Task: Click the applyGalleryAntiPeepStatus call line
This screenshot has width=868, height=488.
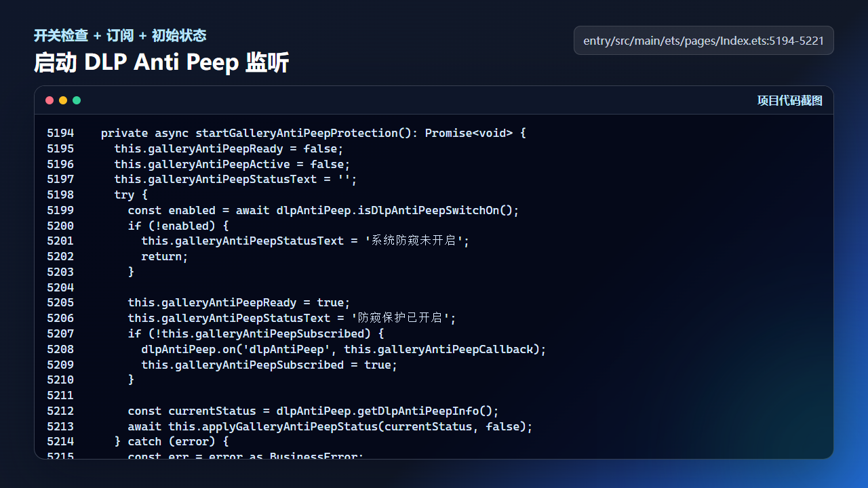Action: click(x=330, y=426)
